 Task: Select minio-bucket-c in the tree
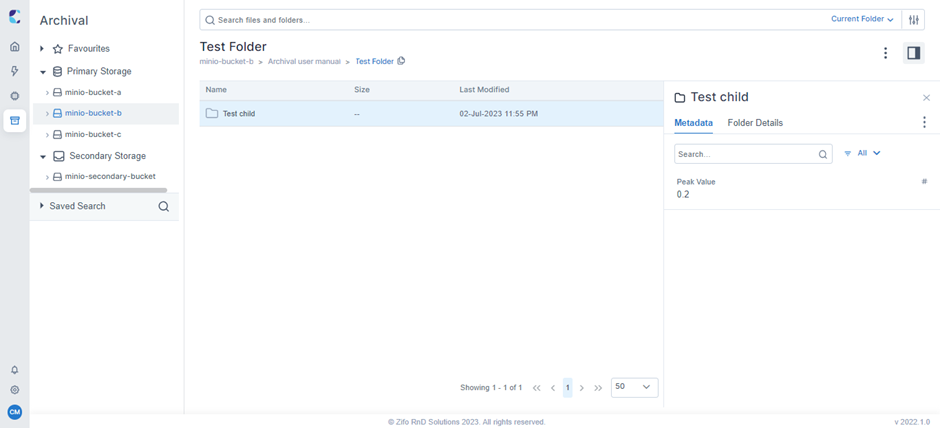[93, 134]
